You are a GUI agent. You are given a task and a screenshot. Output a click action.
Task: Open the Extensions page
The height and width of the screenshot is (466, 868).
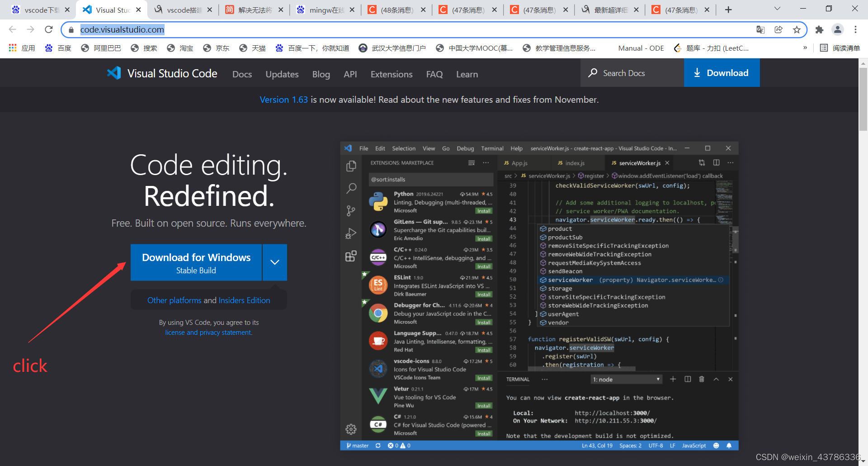pos(392,74)
